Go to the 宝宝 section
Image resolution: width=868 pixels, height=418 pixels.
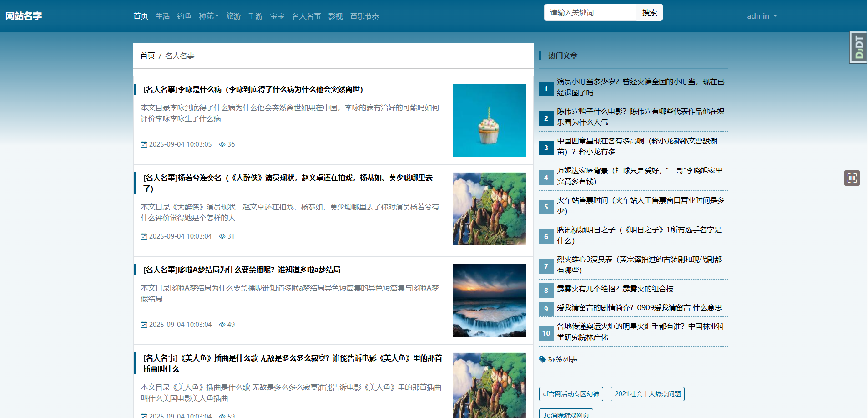click(x=277, y=16)
